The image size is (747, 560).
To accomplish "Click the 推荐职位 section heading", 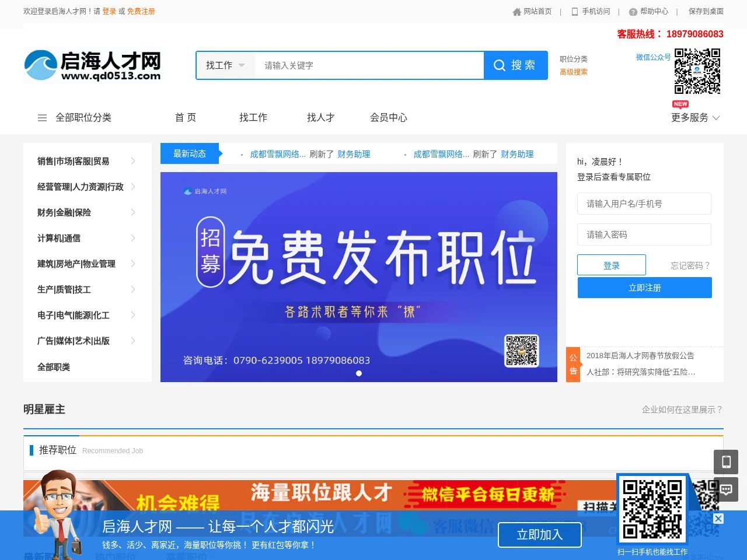I will click(x=58, y=450).
